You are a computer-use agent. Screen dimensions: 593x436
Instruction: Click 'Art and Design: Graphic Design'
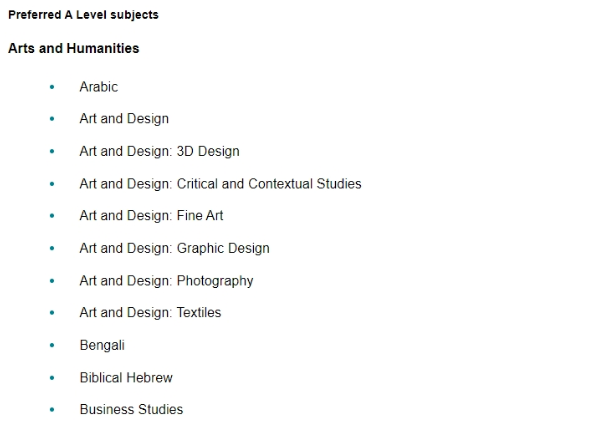point(174,248)
